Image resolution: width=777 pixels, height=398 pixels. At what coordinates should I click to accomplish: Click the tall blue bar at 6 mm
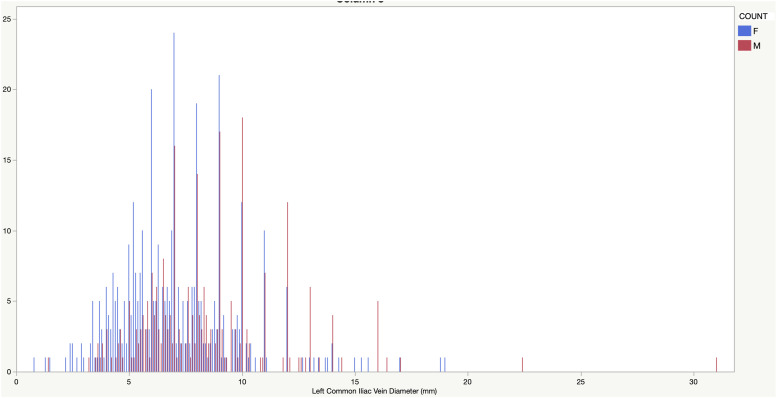[x=151, y=230]
